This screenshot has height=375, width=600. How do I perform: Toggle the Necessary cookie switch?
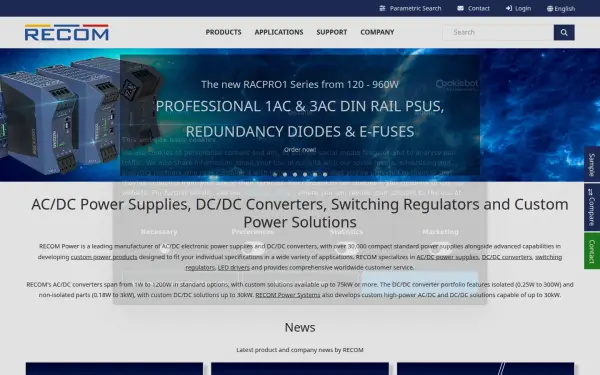tap(159, 248)
